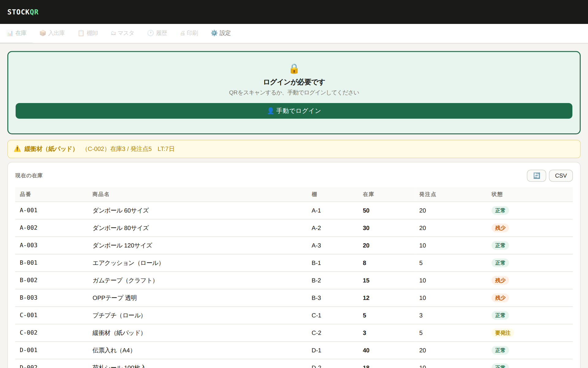The width and height of the screenshot is (588, 368).
Task: Click the 在庫 column header
Action: [368, 194]
